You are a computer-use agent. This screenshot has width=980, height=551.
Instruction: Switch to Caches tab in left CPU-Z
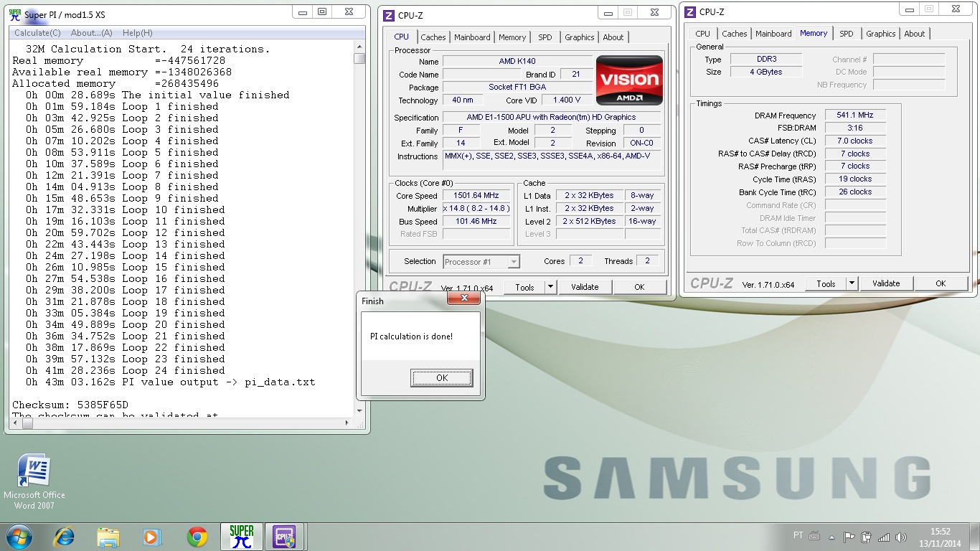click(433, 37)
